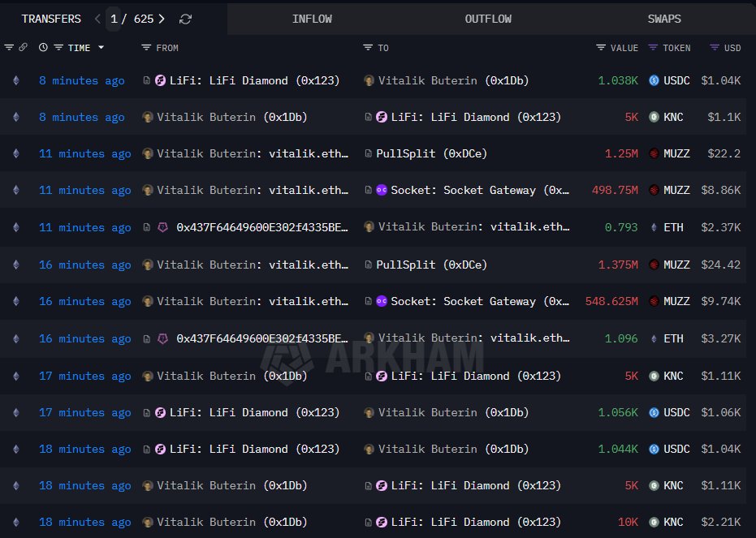The width and height of the screenshot is (756, 538).
Task: Open vitalik.eth sender in 1.25M MUZZ row
Action: point(253,153)
